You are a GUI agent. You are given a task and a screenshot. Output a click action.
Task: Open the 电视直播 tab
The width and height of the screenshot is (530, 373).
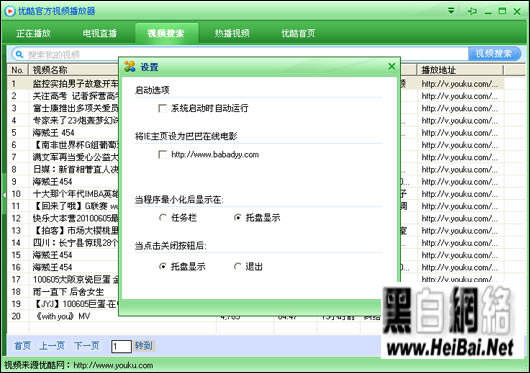pyautogui.click(x=100, y=33)
